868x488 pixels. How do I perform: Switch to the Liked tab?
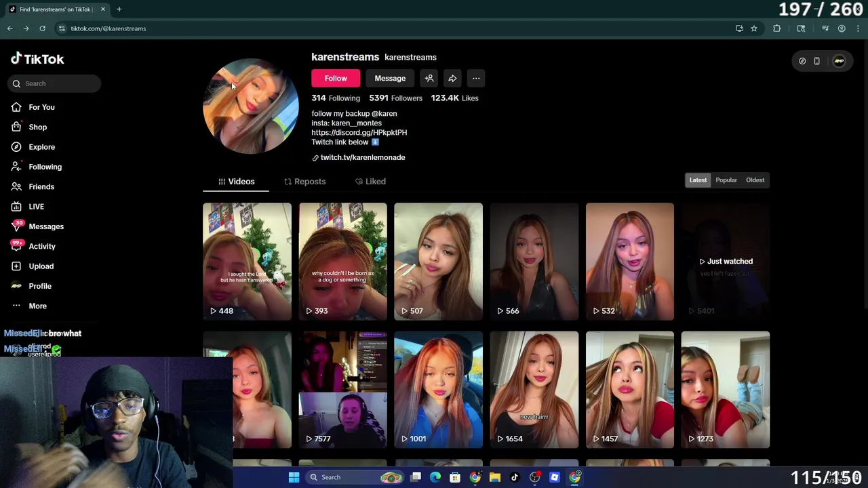(x=370, y=182)
